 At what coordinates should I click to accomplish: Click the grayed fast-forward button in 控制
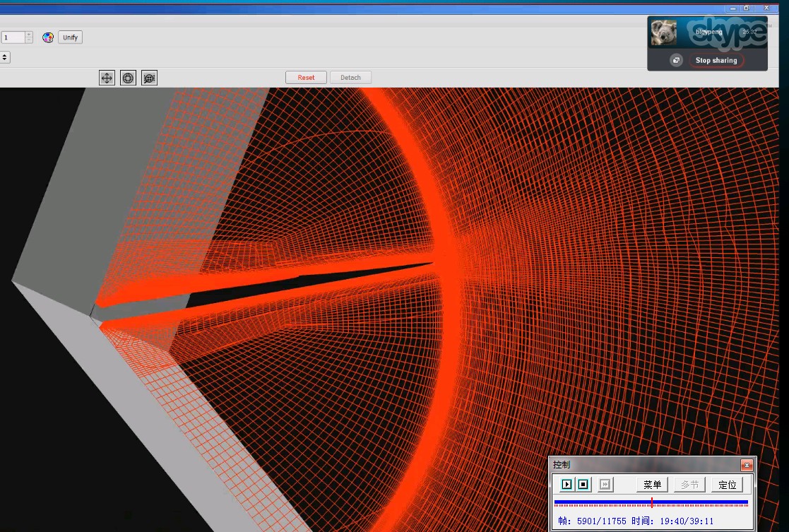point(605,485)
